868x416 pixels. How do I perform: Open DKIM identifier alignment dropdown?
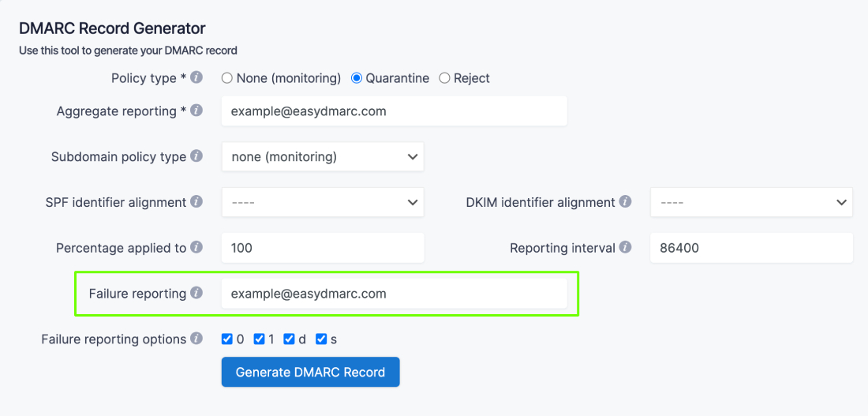tap(751, 202)
